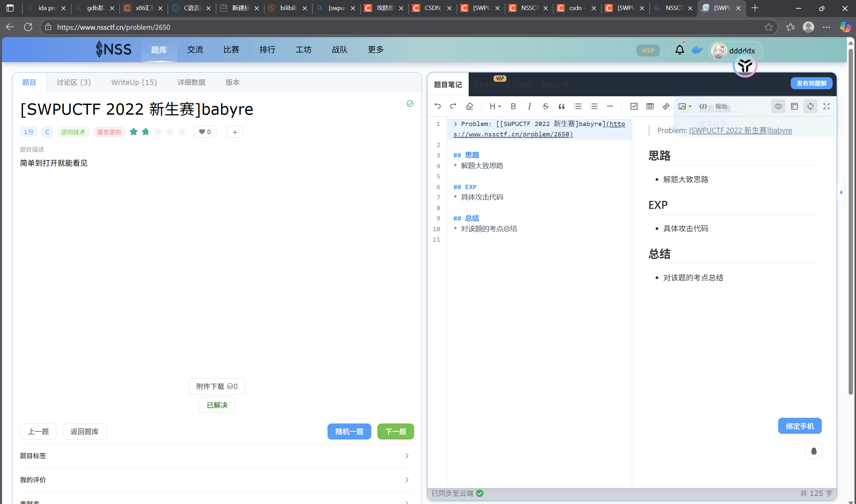Click the notification bell icon
This screenshot has height=504, width=856.
[x=679, y=50]
